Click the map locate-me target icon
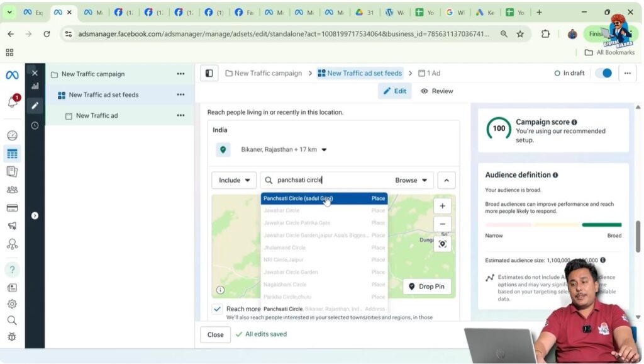644x364 pixels. point(442,244)
